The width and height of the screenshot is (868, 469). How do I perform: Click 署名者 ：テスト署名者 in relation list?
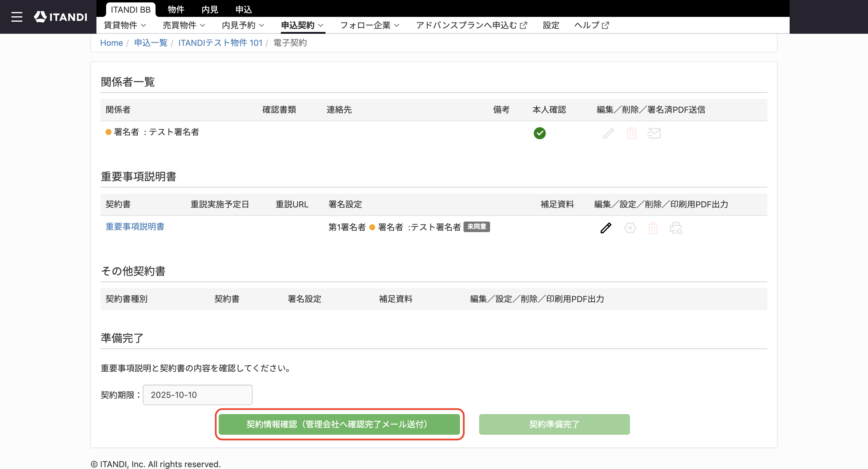(157, 132)
